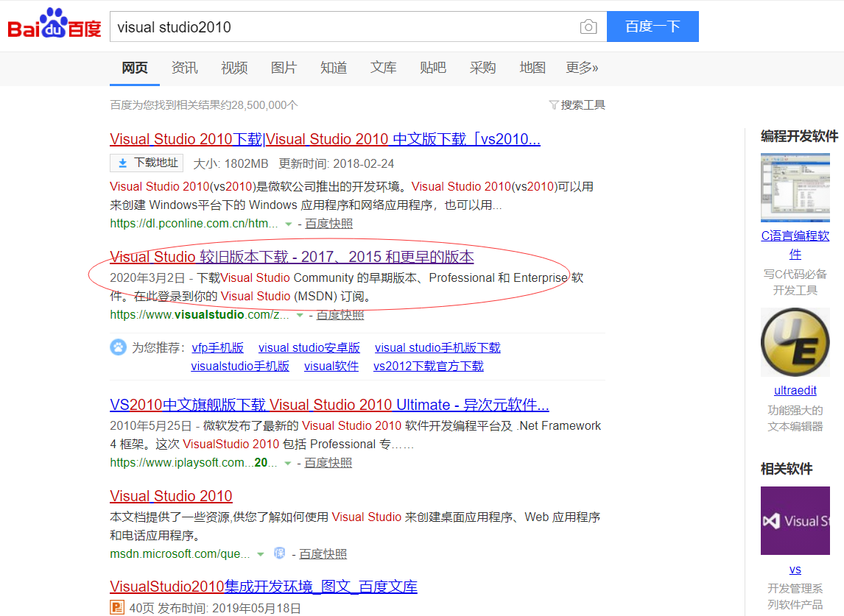Click the blue paw icon beside 为您推荐
The image size is (844, 616).
119,347
